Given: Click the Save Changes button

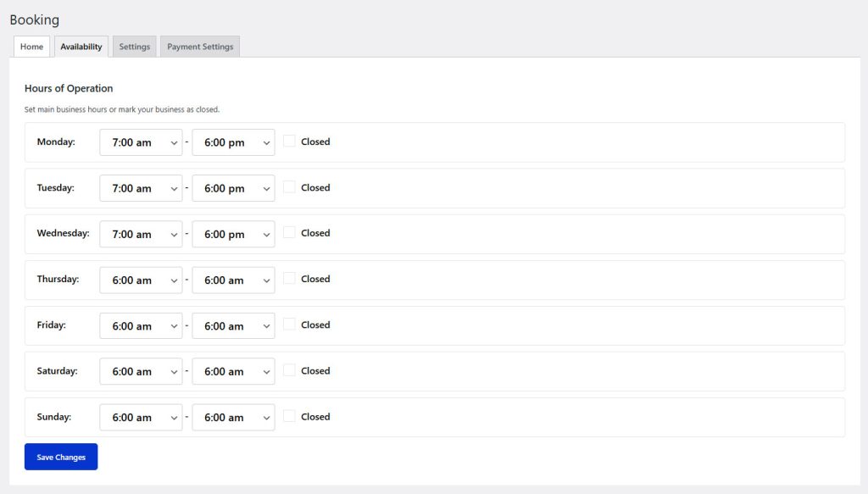Looking at the screenshot, I should pyautogui.click(x=61, y=457).
